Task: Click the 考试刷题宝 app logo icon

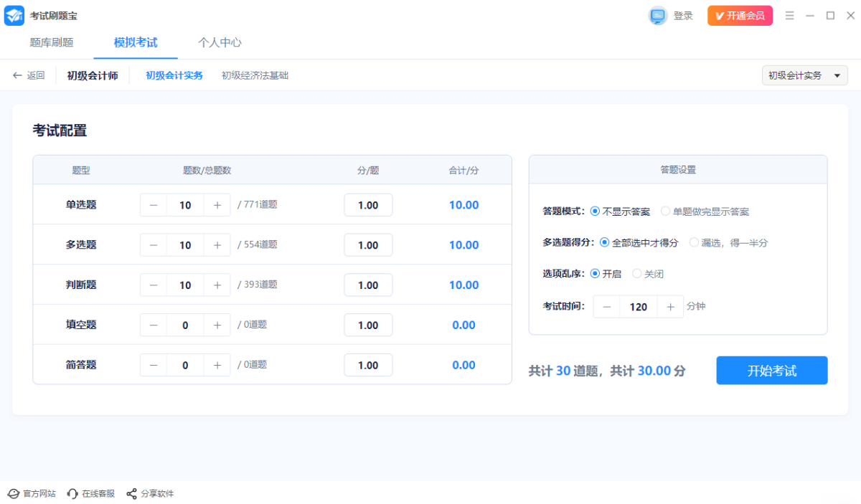Action: pos(14,15)
